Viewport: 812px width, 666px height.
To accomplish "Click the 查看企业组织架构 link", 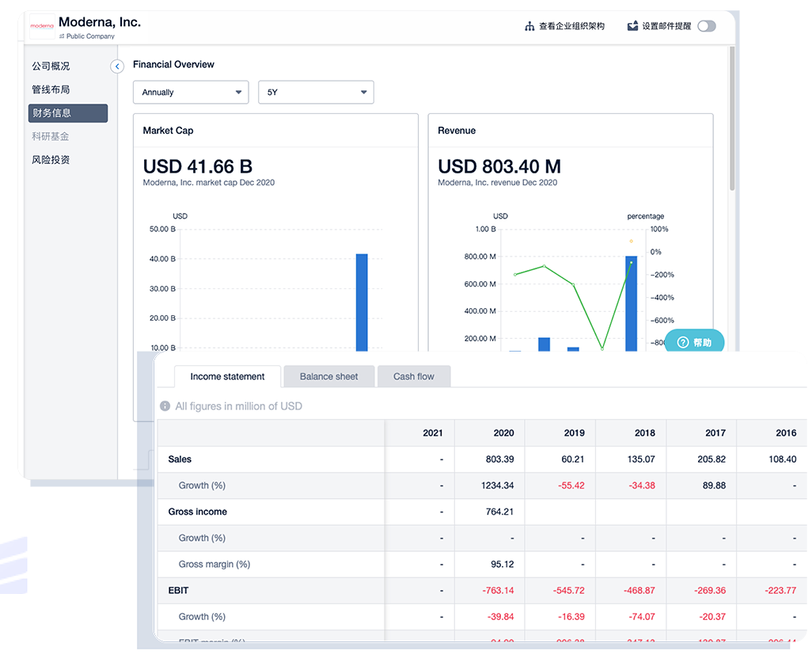I will click(571, 26).
